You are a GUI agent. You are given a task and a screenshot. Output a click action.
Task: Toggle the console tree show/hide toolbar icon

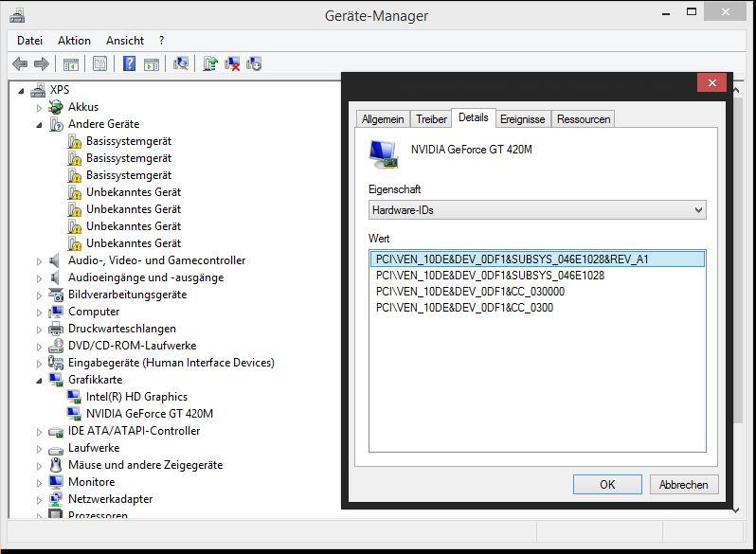coord(71,63)
